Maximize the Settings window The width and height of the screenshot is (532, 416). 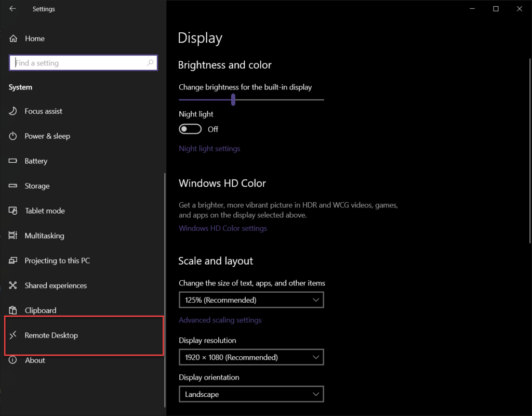click(496, 9)
